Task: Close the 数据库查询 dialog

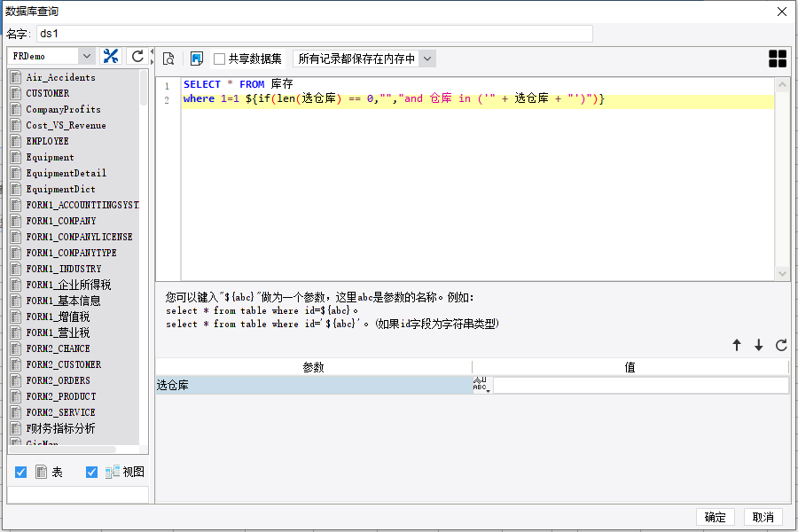Action: [x=782, y=12]
